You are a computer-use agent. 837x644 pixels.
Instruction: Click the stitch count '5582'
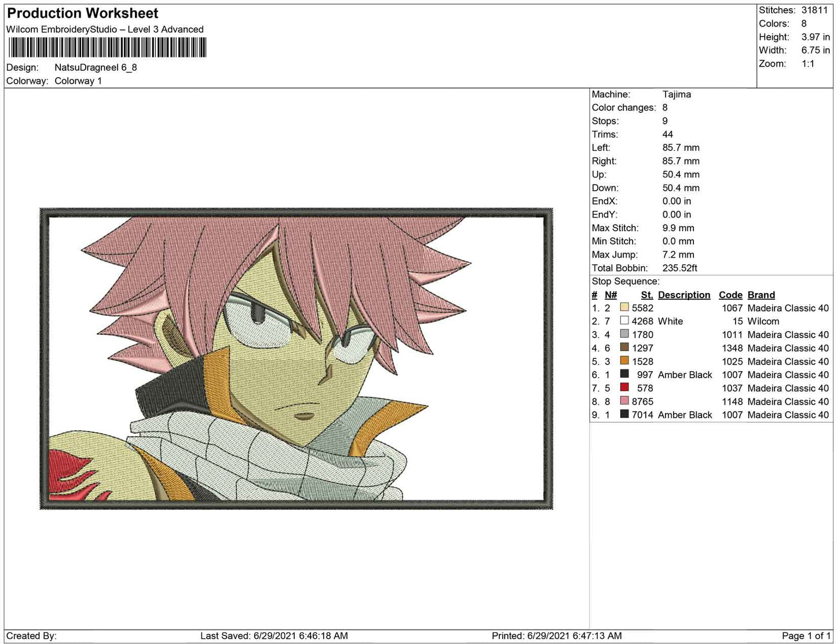click(x=642, y=308)
